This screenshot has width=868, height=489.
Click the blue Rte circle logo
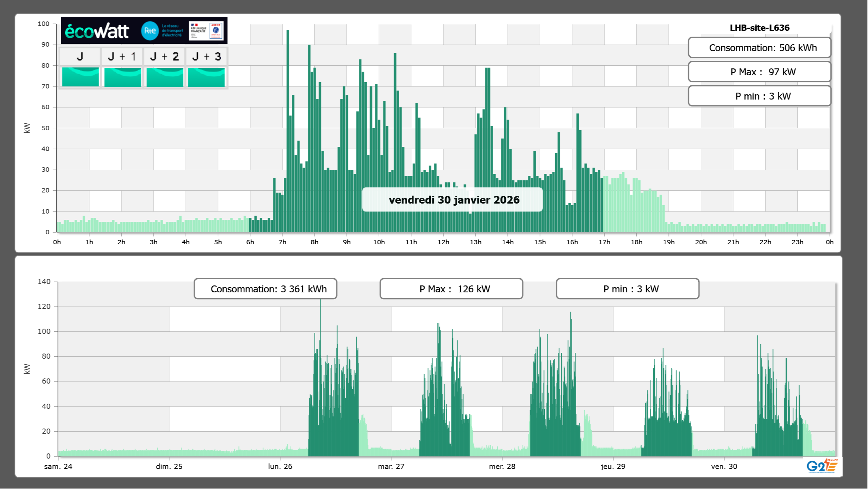tap(150, 31)
